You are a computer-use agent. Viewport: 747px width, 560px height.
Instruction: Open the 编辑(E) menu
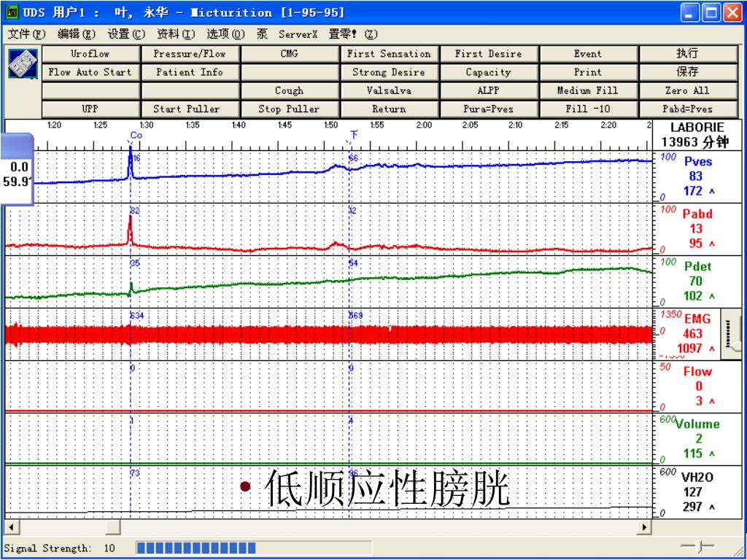(x=76, y=34)
